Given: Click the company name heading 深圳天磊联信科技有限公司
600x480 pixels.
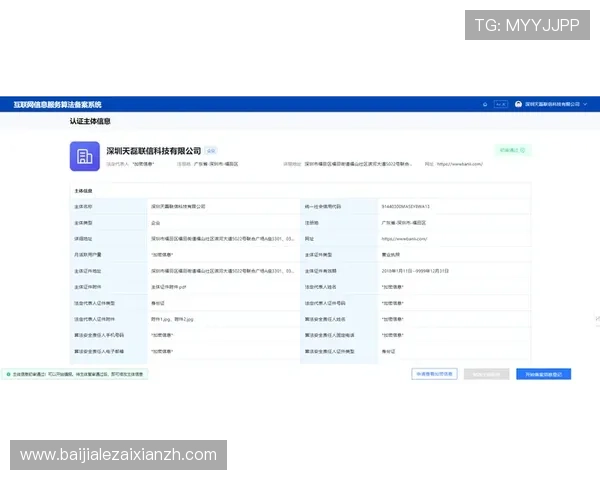Looking at the screenshot, I should [154, 151].
